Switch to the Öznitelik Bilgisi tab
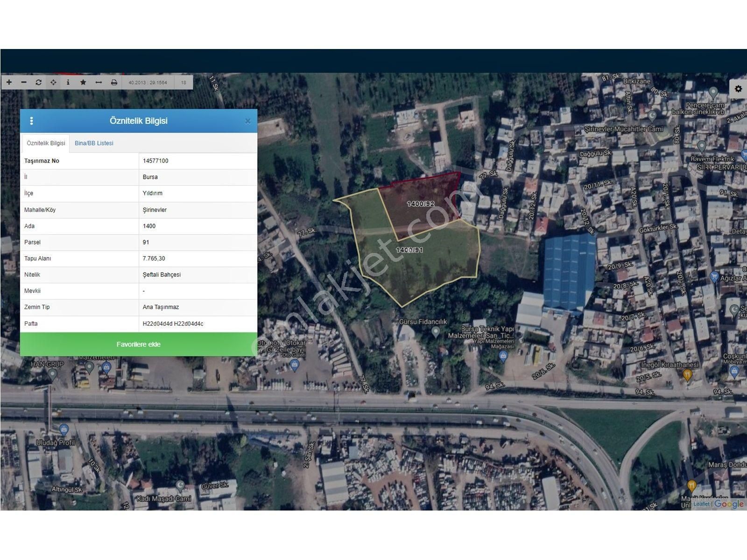The image size is (747, 560). click(x=46, y=143)
